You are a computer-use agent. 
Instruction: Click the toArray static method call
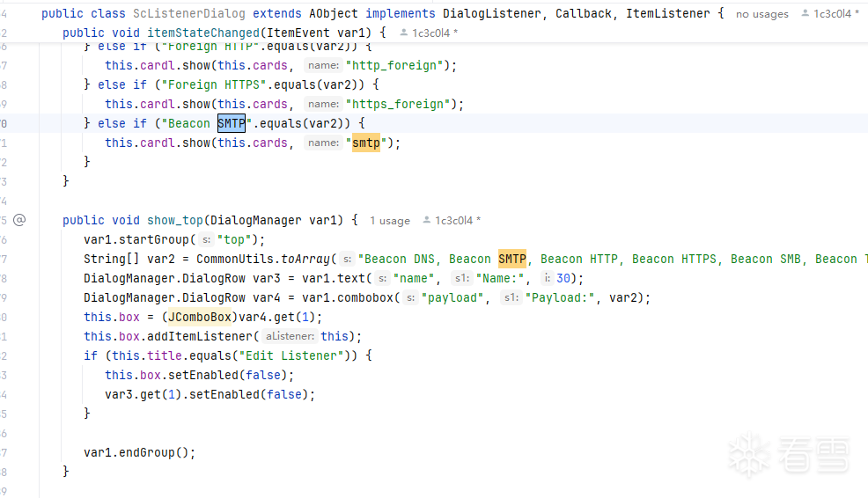point(305,259)
